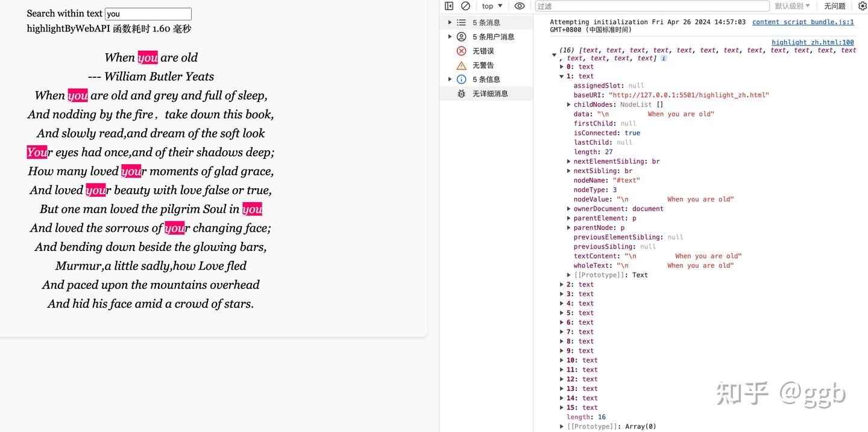Expand the 2: text array entry
Viewport: 868px width, 432px height.
tap(561, 284)
